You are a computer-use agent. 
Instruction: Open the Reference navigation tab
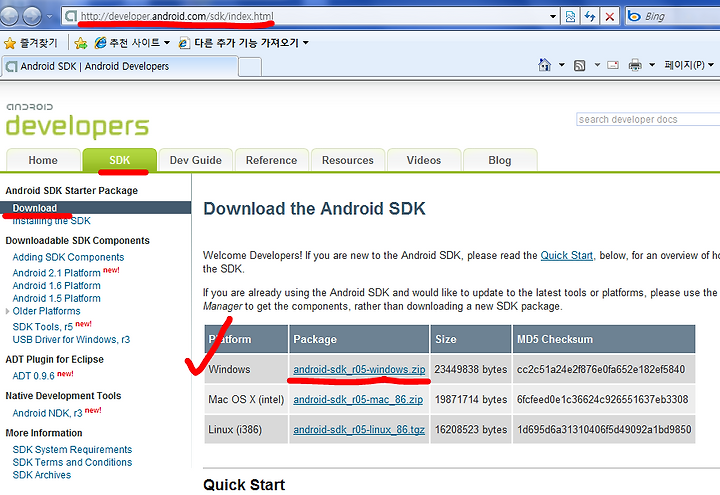click(x=271, y=160)
